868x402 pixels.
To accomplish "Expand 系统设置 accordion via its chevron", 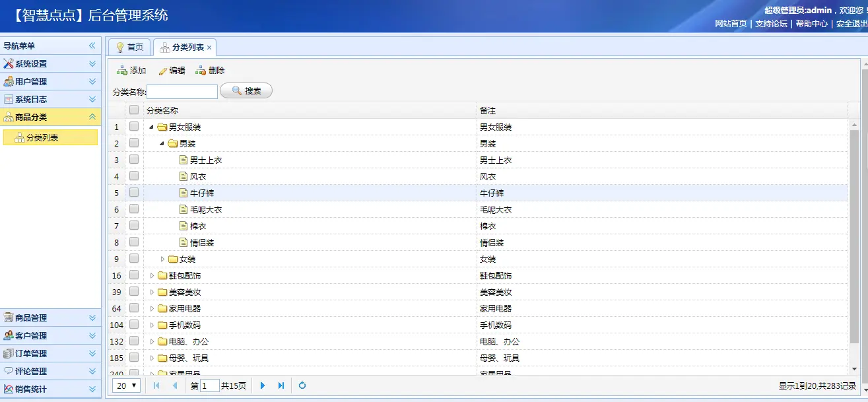I will pos(92,64).
